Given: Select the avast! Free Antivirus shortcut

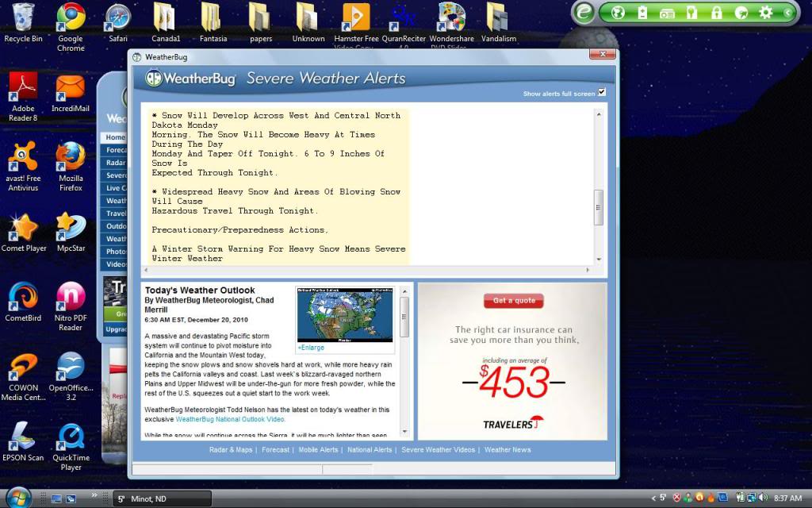Looking at the screenshot, I should coord(23,167).
